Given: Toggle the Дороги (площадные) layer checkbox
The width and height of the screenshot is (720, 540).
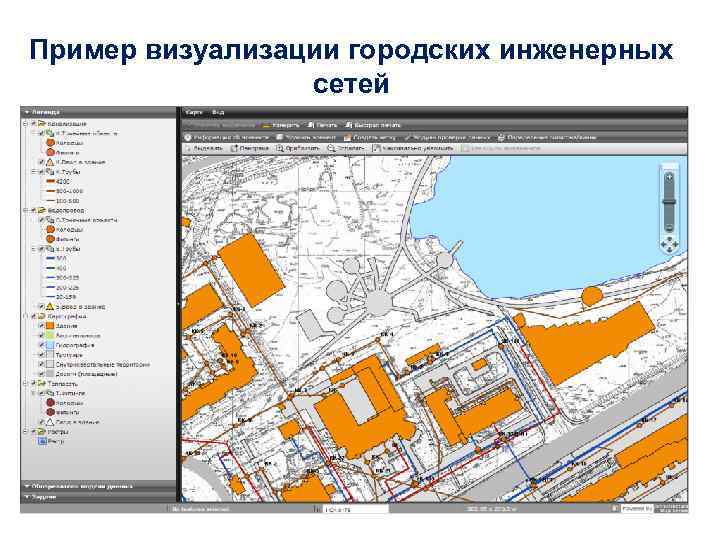Looking at the screenshot, I should 41,374.
